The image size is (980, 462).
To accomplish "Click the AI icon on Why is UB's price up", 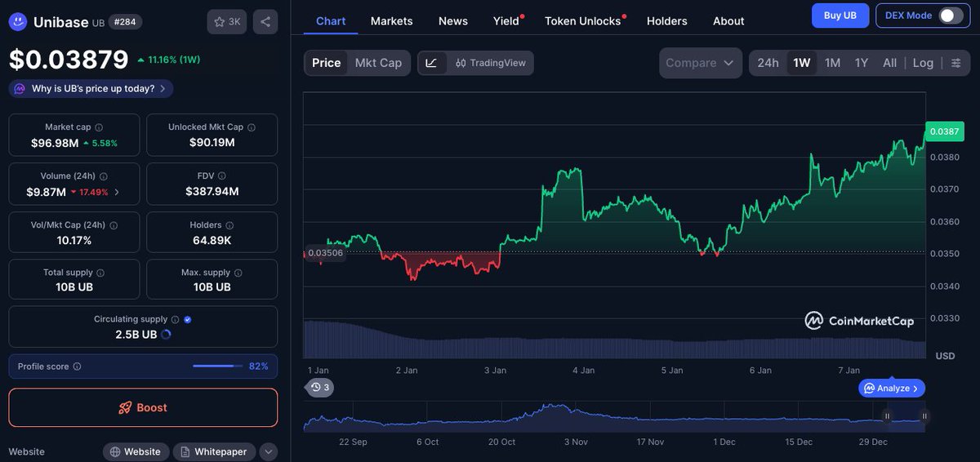I will (20, 89).
